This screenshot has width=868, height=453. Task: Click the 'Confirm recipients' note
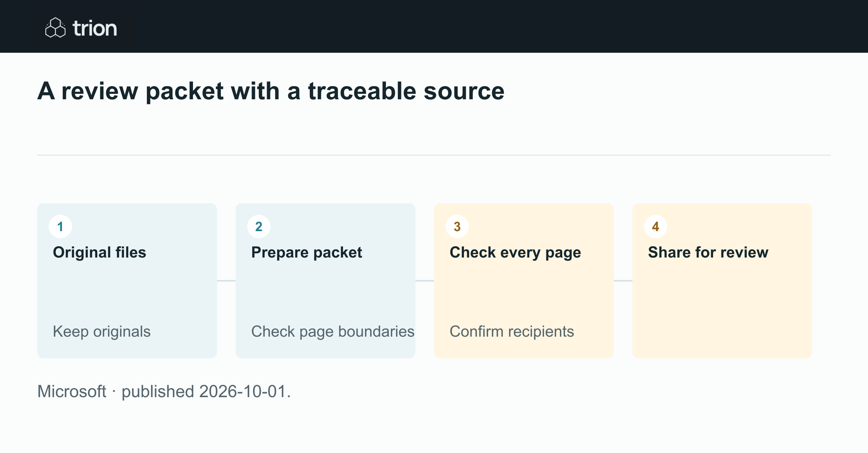pos(512,332)
